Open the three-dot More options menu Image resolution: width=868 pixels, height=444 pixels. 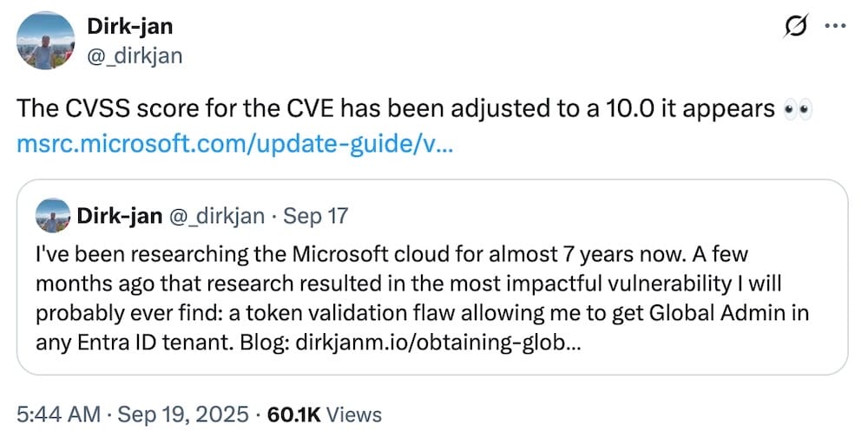pyautogui.click(x=833, y=26)
